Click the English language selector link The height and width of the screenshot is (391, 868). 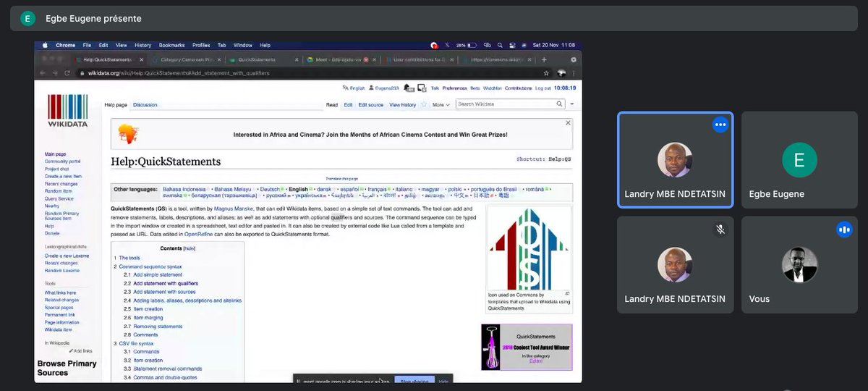click(354, 88)
